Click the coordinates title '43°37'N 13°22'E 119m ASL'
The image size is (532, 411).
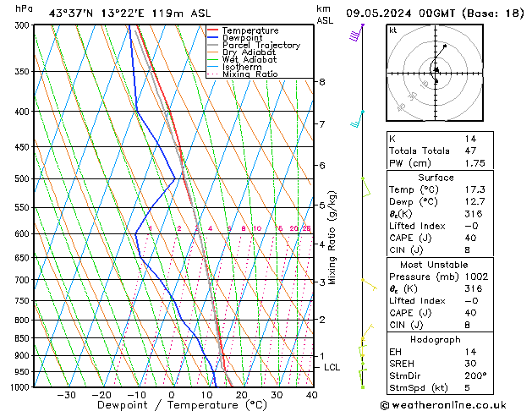point(129,14)
